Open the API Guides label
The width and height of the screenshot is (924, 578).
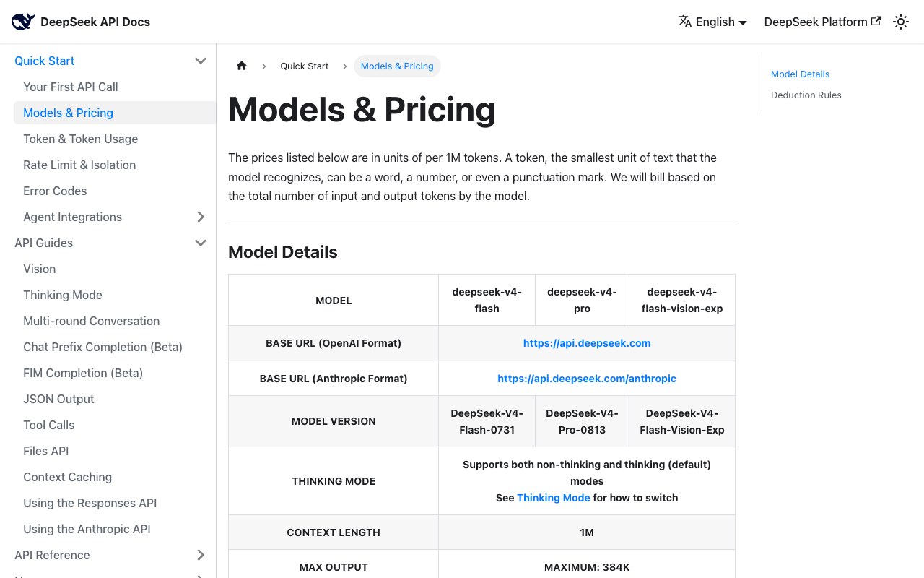44,243
